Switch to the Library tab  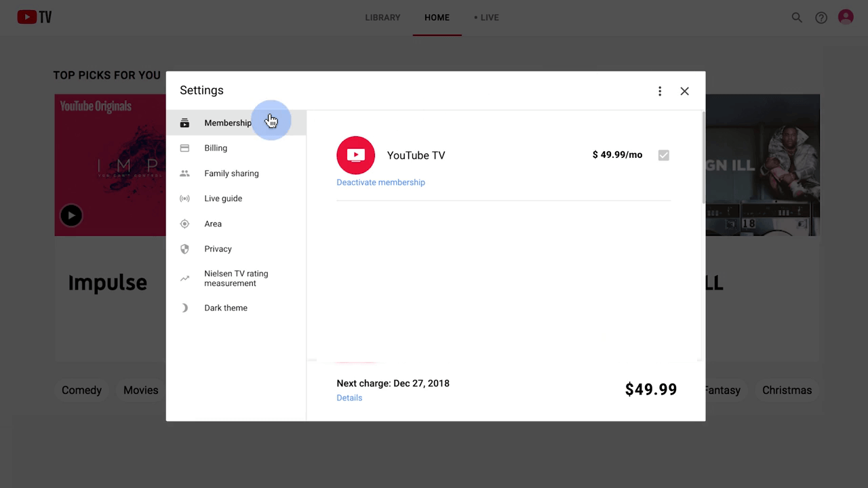pos(382,18)
